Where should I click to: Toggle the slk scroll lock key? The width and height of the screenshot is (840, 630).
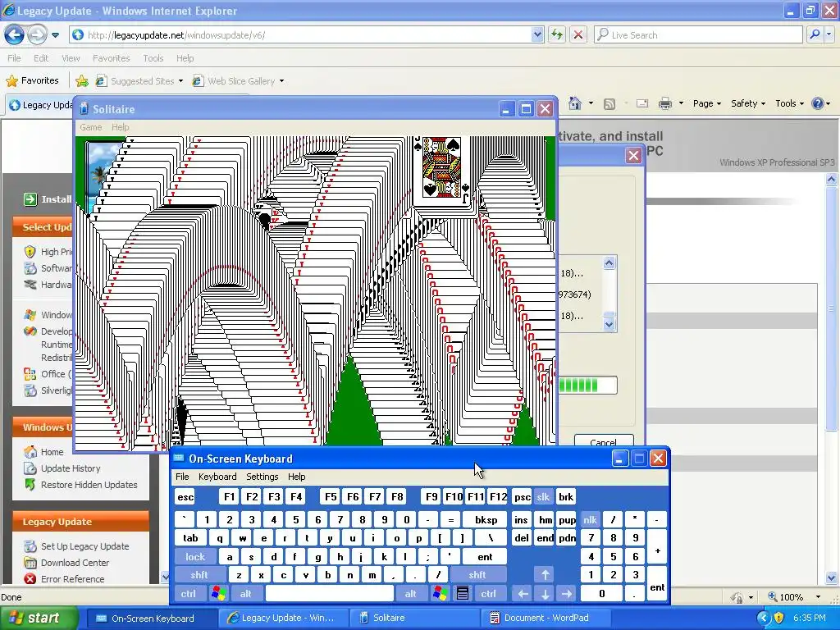[x=543, y=497]
